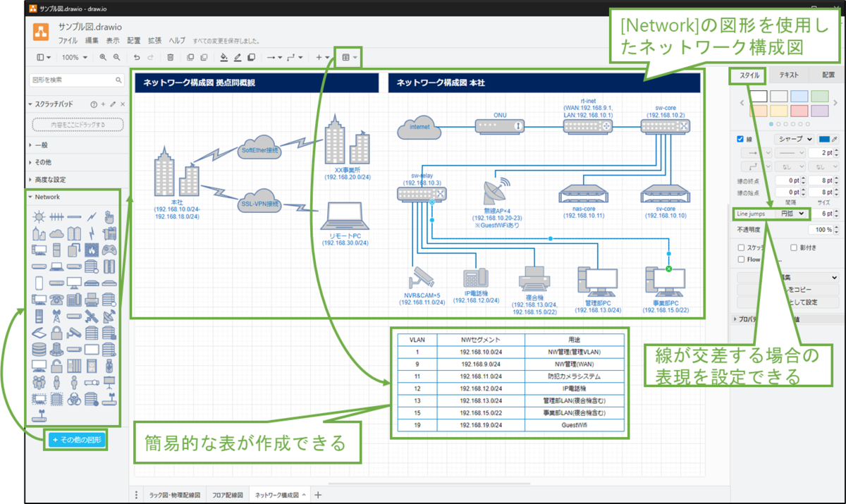Toggle the 線 checkbox in style panel
The width and height of the screenshot is (846, 504).
740,138
